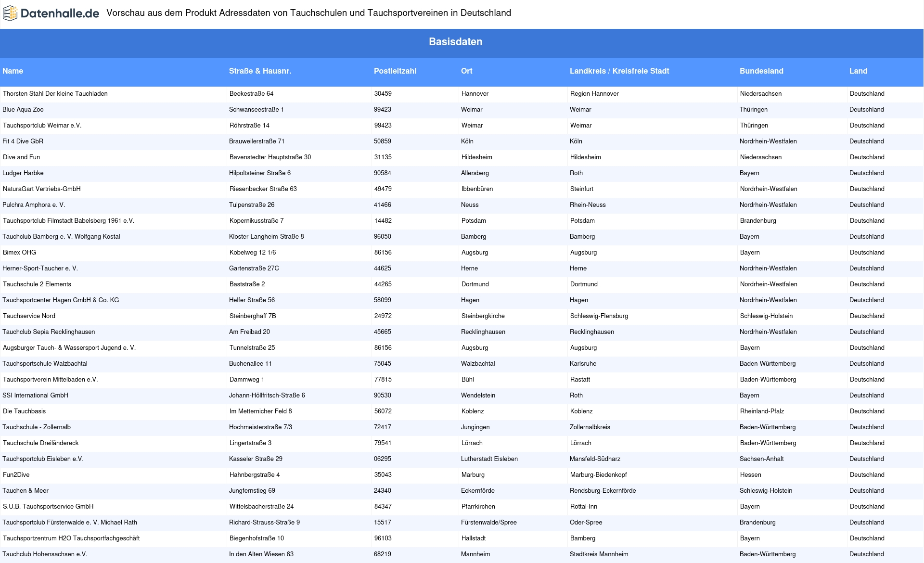Select the Basisdaten section header
This screenshot has width=924, height=563.
point(456,42)
